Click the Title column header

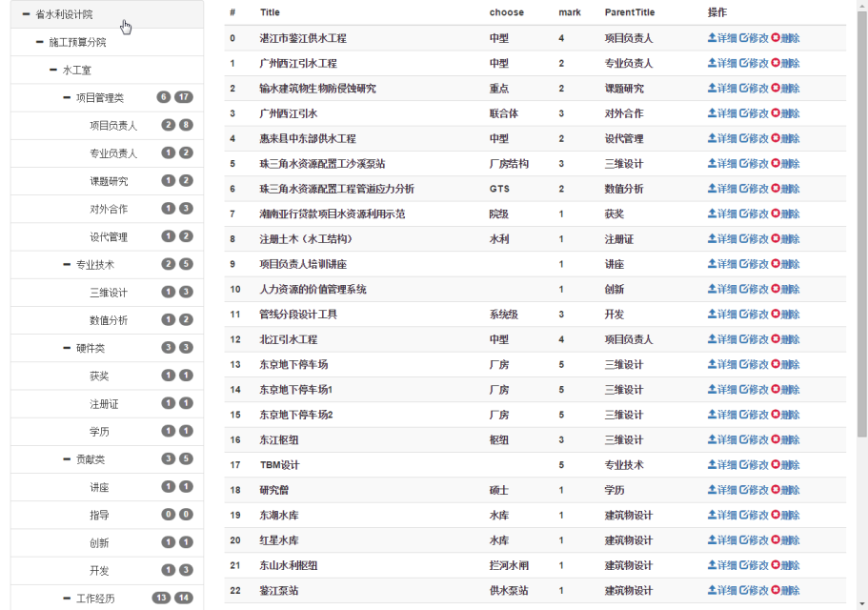coord(270,12)
